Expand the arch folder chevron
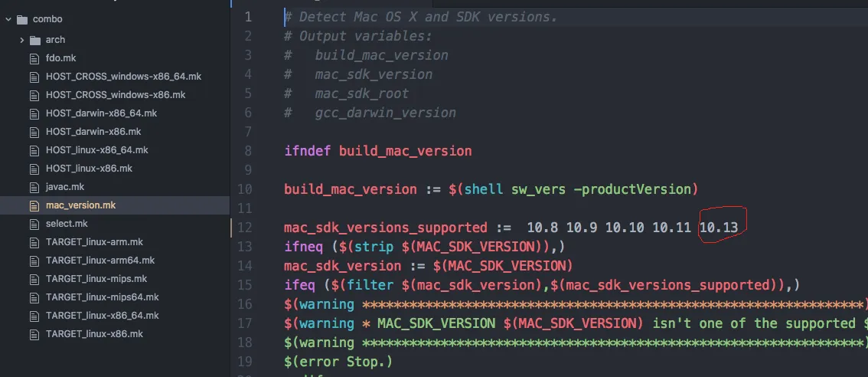Image resolution: width=868 pixels, height=377 pixels. (x=23, y=40)
